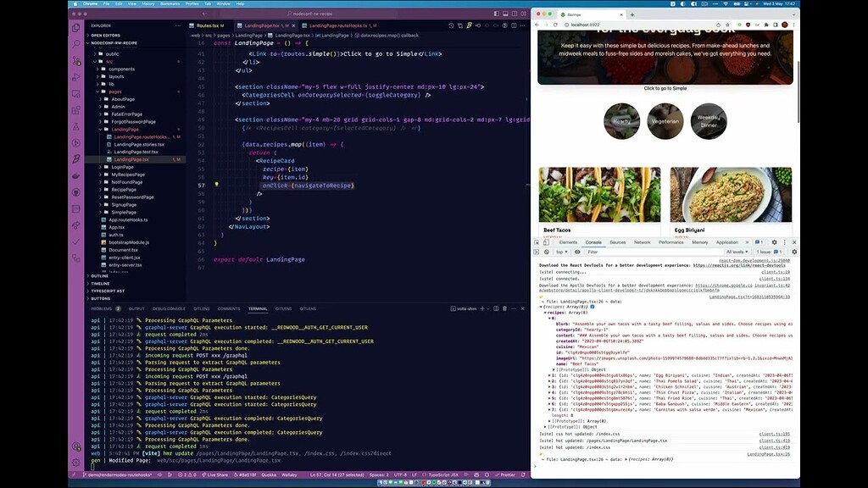Open Search in the VS Code Activity Bar
868x488 pixels.
(x=76, y=43)
